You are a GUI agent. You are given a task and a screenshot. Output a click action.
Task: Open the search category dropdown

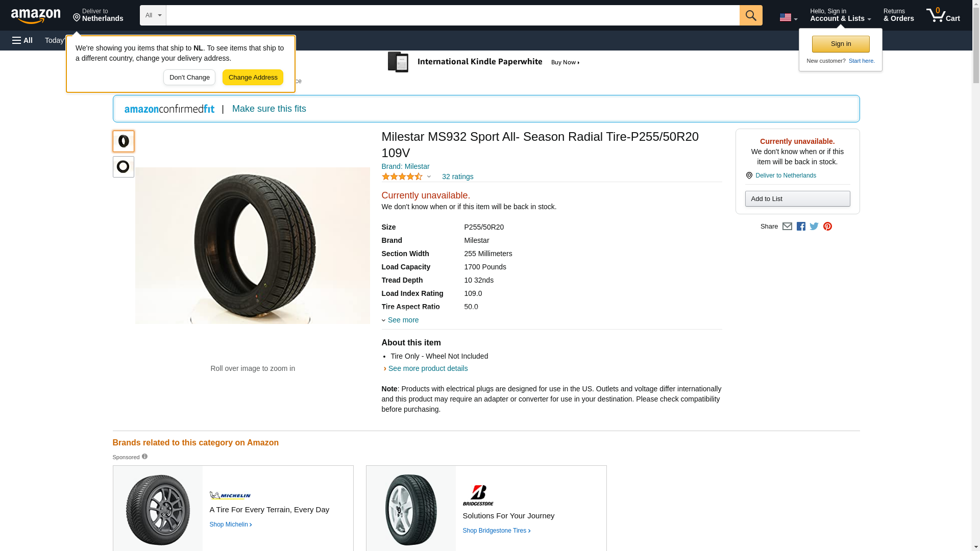(x=153, y=15)
